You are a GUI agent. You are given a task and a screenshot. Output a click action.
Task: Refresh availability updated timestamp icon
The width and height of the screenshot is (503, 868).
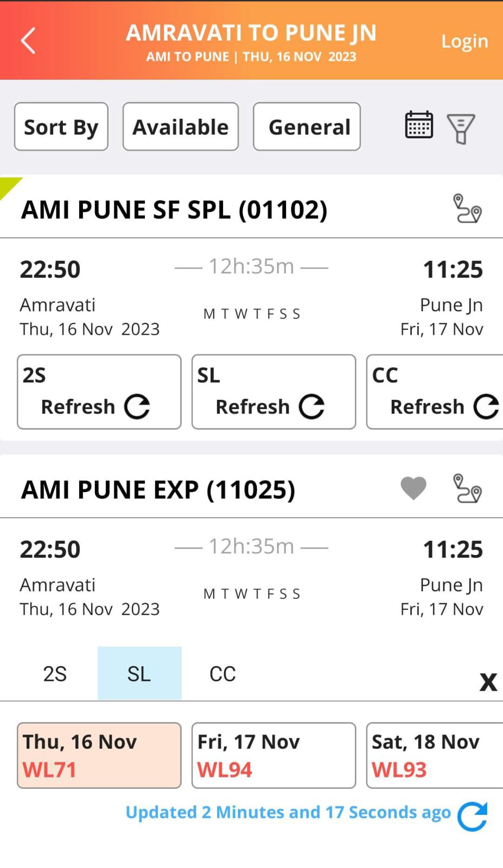pyautogui.click(x=472, y=815)
